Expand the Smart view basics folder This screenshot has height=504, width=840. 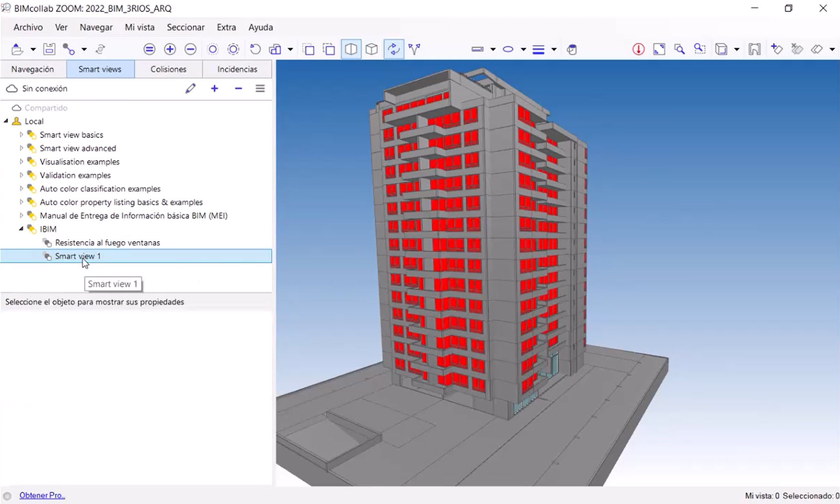pyautogui.click(x=21, y=135)
